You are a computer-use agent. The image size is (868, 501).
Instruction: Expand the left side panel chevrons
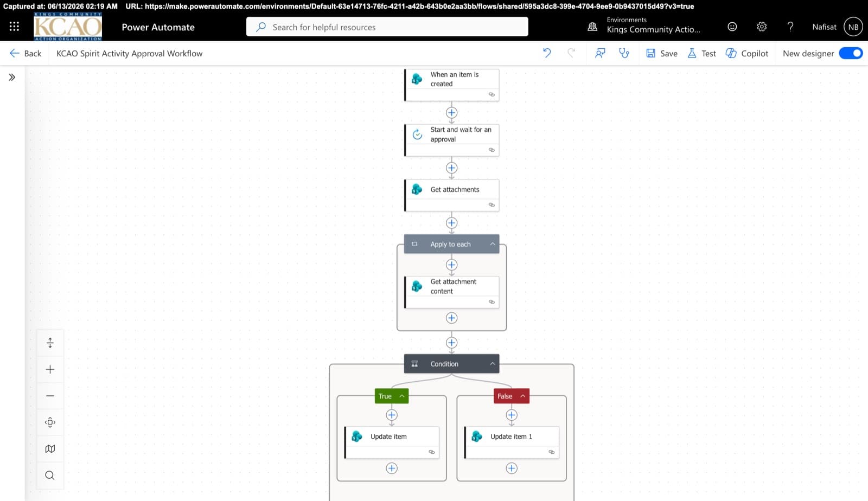coord(12,77)
